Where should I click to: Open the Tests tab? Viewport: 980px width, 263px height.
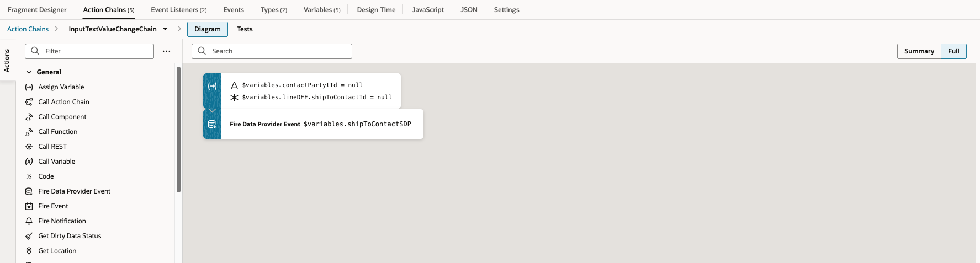click(x=245, y=29)
